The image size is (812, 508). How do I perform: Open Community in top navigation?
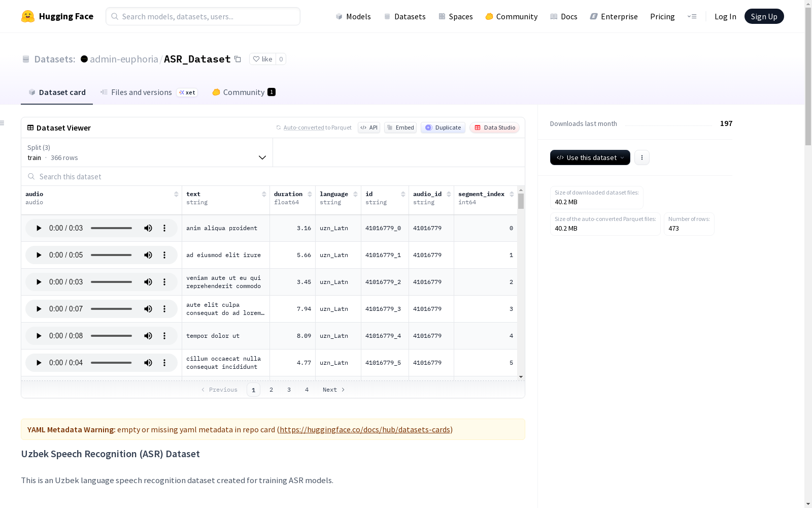click(512, 16)
